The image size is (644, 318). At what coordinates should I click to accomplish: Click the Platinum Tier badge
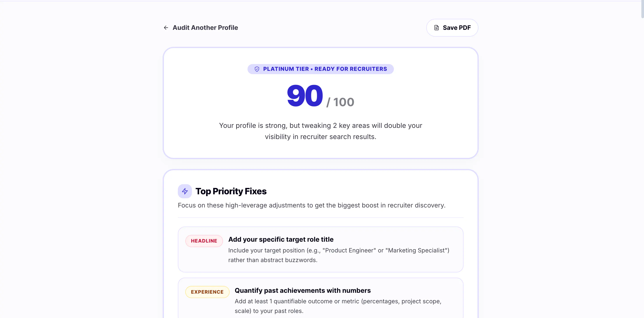click(320, 69)
